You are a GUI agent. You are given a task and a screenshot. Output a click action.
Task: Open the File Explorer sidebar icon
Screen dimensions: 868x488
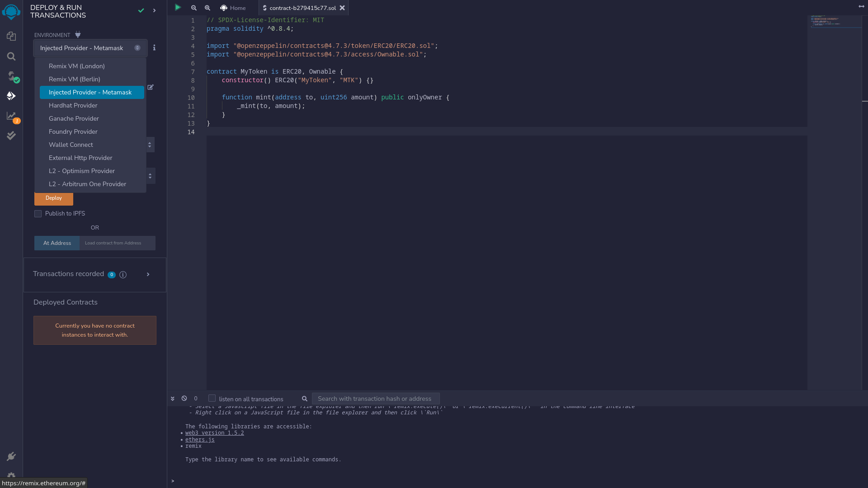[x=11, y=36]
